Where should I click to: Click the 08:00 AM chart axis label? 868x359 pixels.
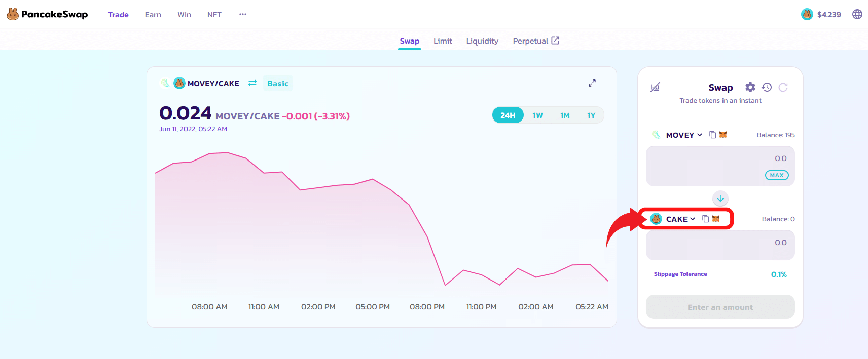tap(209, 307)
